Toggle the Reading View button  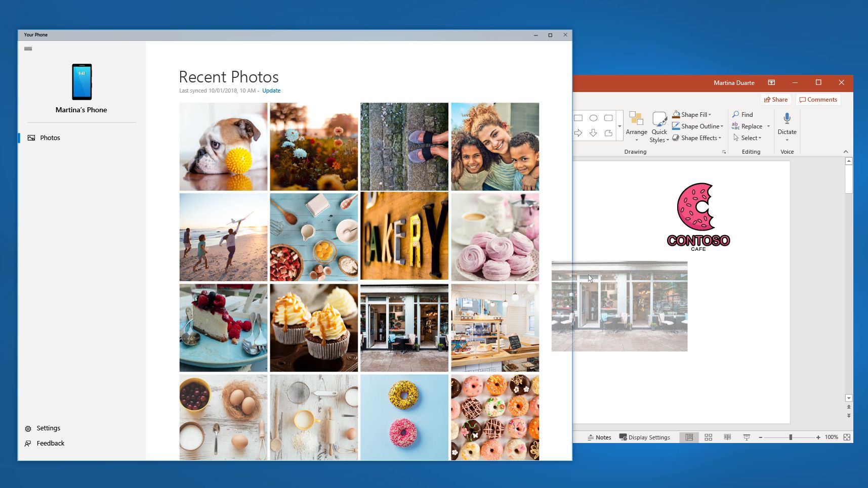click(x=728, y=437)
